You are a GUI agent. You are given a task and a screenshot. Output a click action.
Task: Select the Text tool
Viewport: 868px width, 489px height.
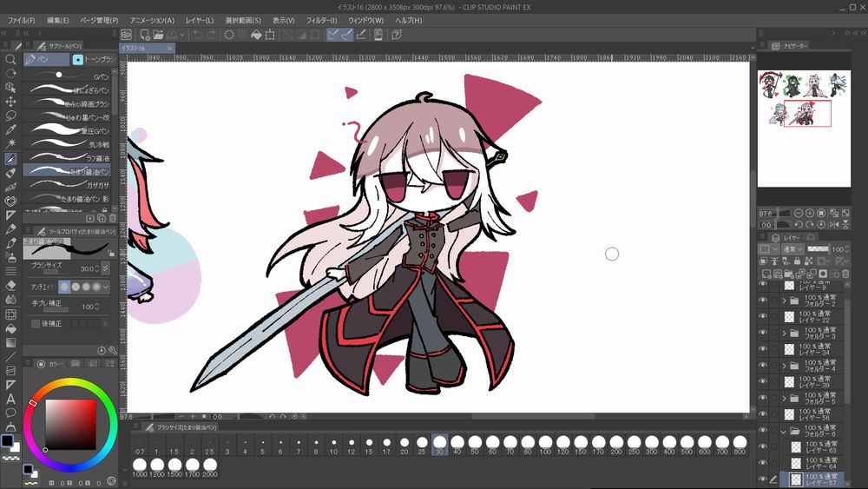point(10,399)
